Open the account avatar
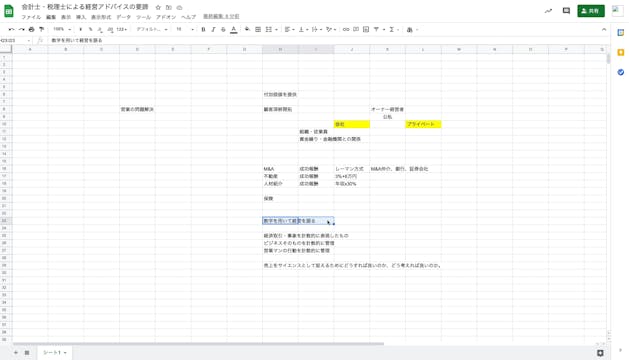Viewport: 629px width, 360px height. 617,11
